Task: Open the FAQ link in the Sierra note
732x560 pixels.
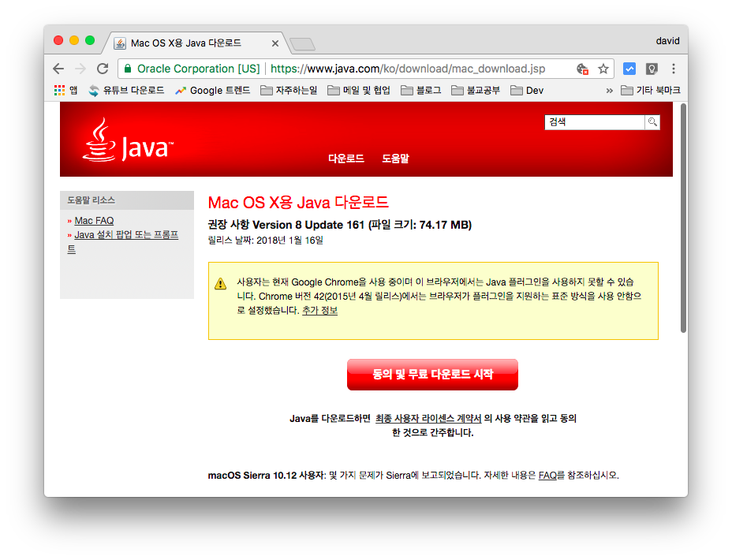Action: [x=547, y=476]
